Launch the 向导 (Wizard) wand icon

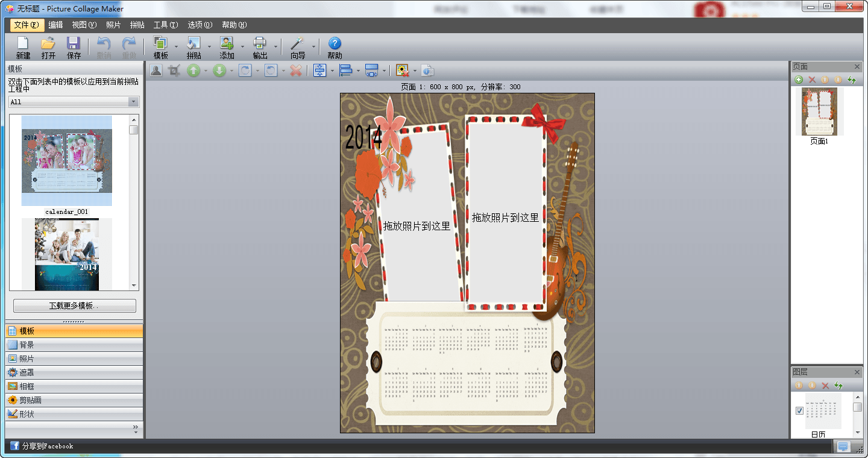click(x=297, y=43)
